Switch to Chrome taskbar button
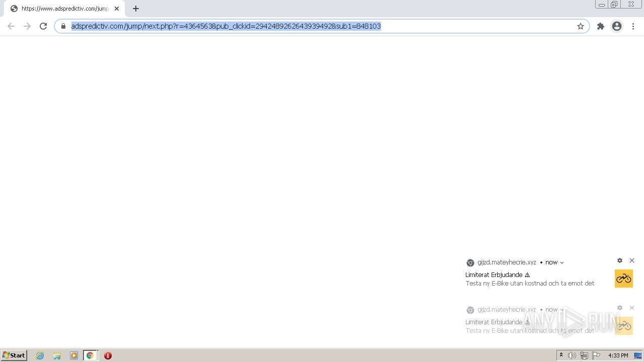Viewport: 644px width, 362px height. tap(90, 355)
